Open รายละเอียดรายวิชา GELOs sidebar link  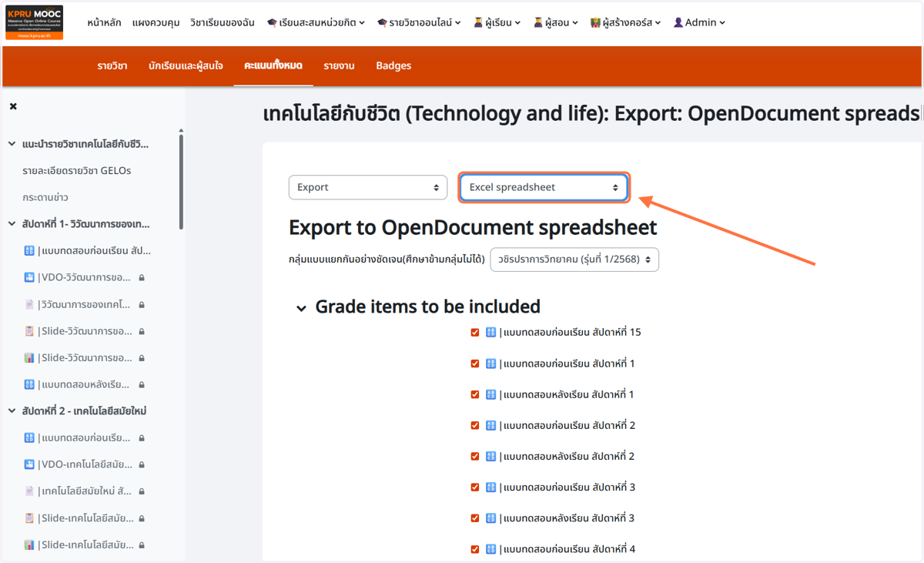[x=77, y=170]
